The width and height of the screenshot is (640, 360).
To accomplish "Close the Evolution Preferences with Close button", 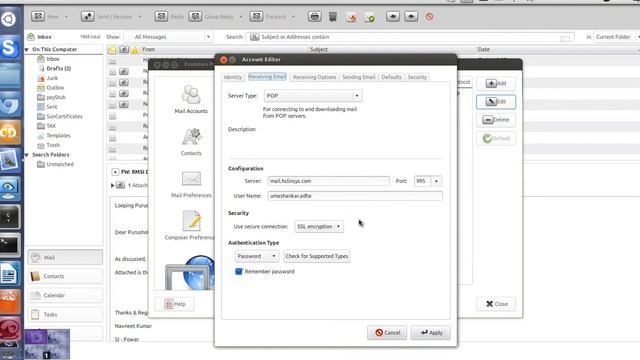I will (x=496, y=304).
